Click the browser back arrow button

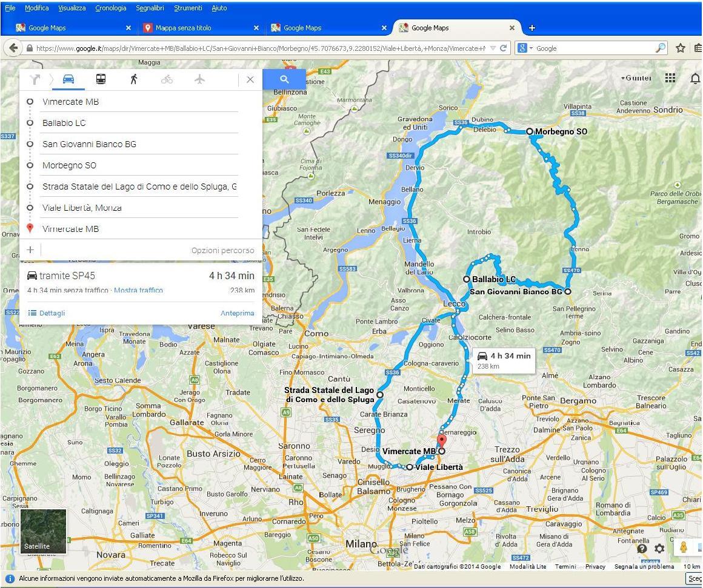pos(13,48)
